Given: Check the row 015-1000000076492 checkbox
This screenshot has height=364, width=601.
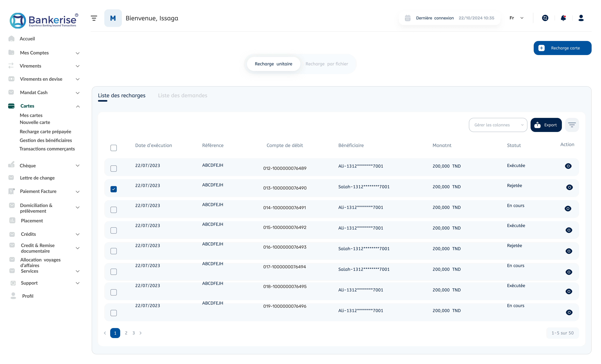Looking at the screenshot, I should click(114, 230).
